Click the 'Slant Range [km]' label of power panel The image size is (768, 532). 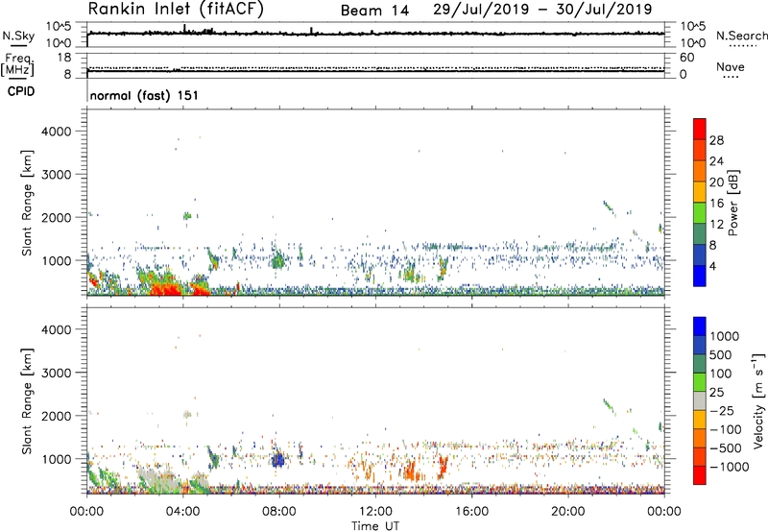click(27, 203)
